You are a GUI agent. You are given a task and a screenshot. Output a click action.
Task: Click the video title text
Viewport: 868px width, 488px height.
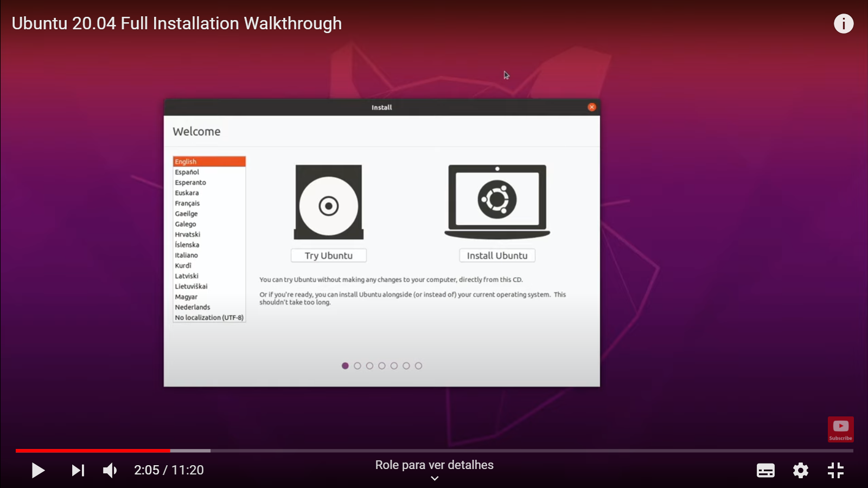[177, 24]
